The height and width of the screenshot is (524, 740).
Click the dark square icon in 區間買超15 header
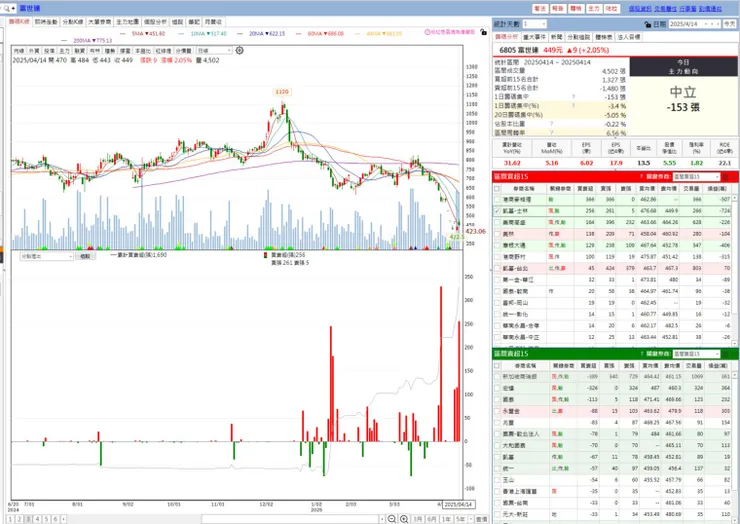point(725,177)
